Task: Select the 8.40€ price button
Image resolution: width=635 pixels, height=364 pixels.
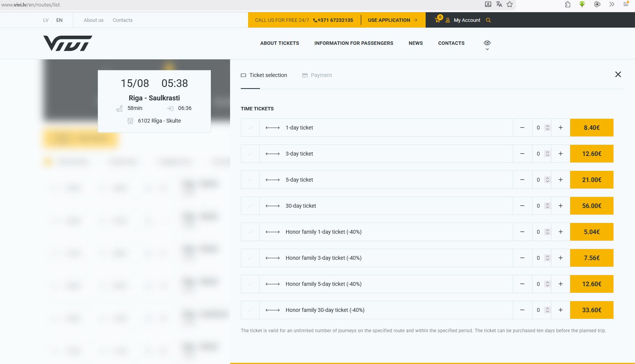Action: pyautogui.click(x=592, y=128)
